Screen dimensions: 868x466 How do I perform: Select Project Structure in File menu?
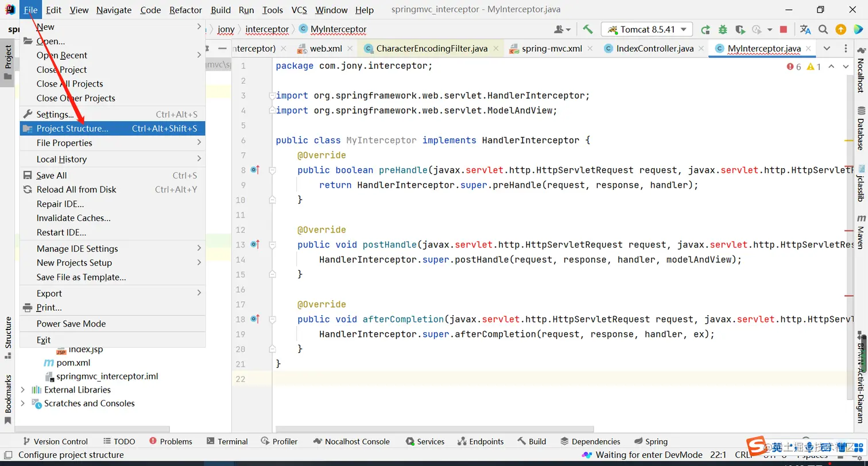tap(113, 129)
